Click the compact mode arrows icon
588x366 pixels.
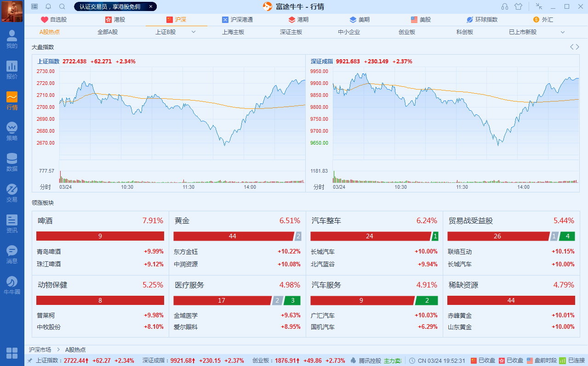(x=539, y=6)
